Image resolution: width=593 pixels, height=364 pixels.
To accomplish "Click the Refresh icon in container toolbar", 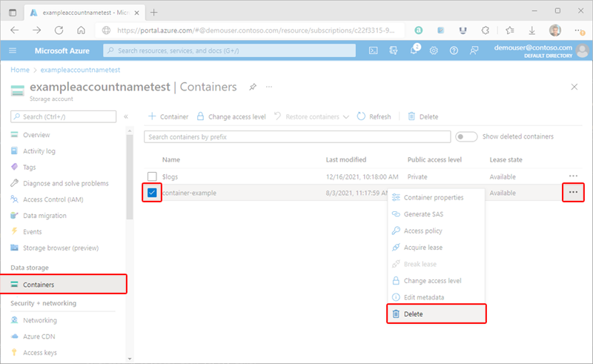I will click(x=361, y=116).
